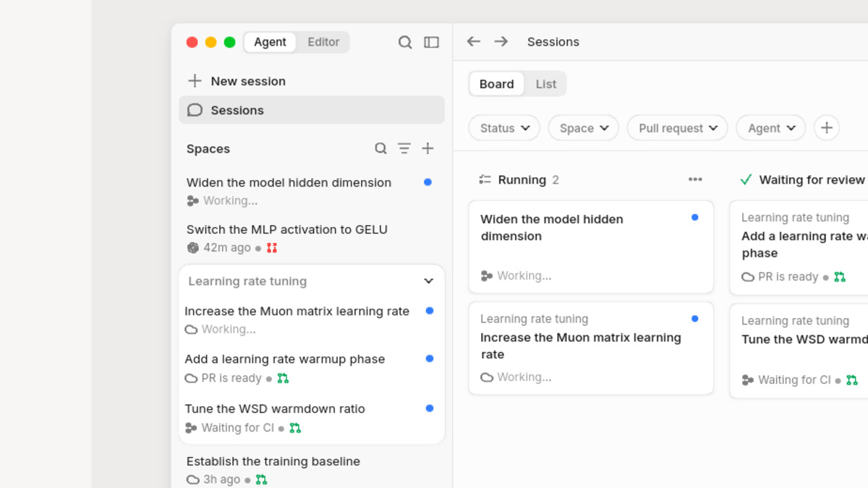This screenshot has height=488, width=868.
Task: Collapse the Learning rate tuning group
Action: coord(428,281)
